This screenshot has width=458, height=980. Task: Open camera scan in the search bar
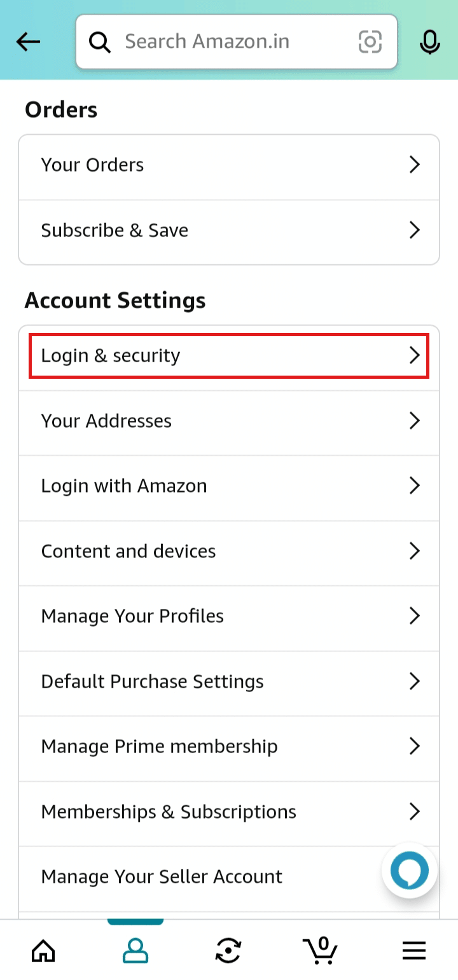pyautogui.click(x=370, y=42)
